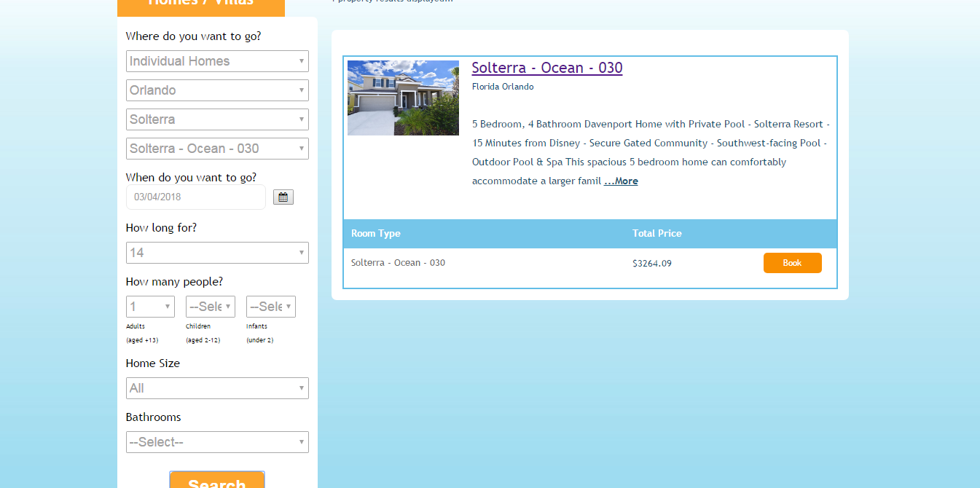Click the 'How many people?' label
Screen dimensions: 980x488
click(174, 282)
